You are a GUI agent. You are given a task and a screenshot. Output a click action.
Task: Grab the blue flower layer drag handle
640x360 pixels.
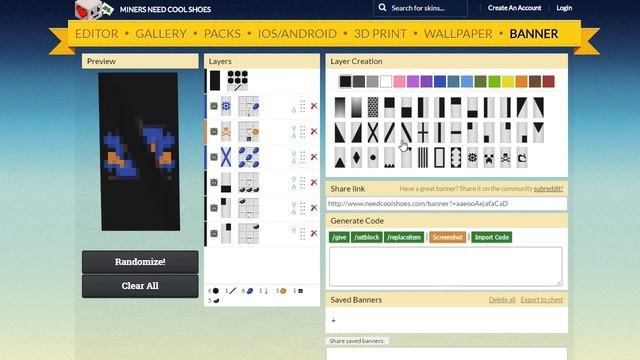pos(302,106)
